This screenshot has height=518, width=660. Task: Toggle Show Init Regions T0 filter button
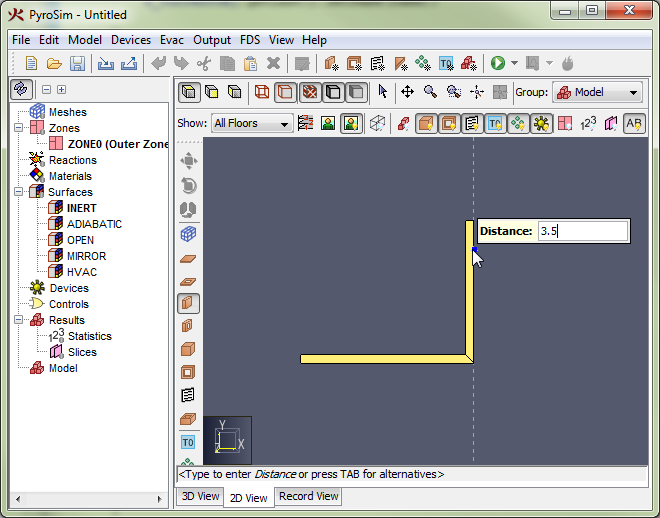[495, 124]
